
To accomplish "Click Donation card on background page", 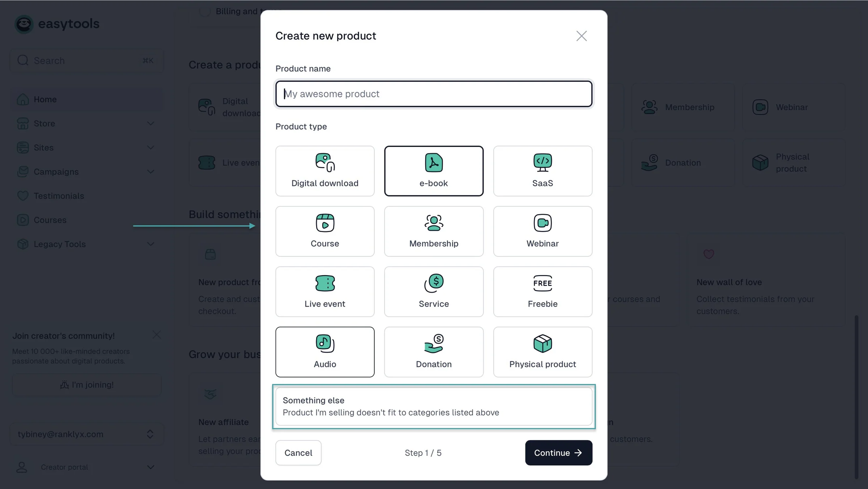I will pyautogui.click(x=683, y=163).
